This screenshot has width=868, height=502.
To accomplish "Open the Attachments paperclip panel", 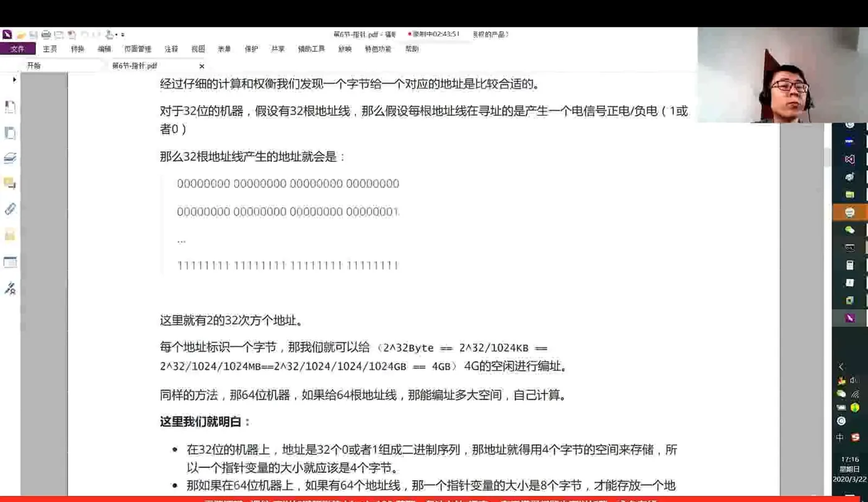I will (x=10, y=209).
